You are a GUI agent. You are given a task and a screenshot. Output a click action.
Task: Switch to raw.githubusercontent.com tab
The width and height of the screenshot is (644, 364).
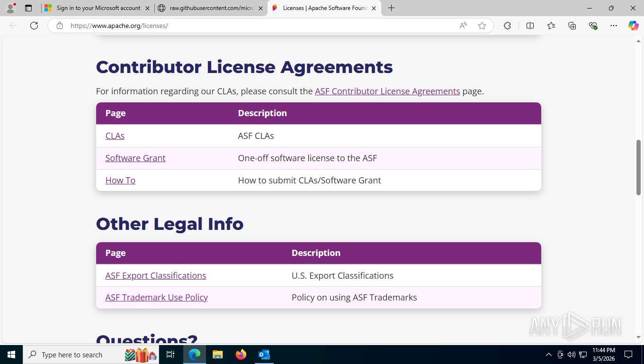coord(211,8)
